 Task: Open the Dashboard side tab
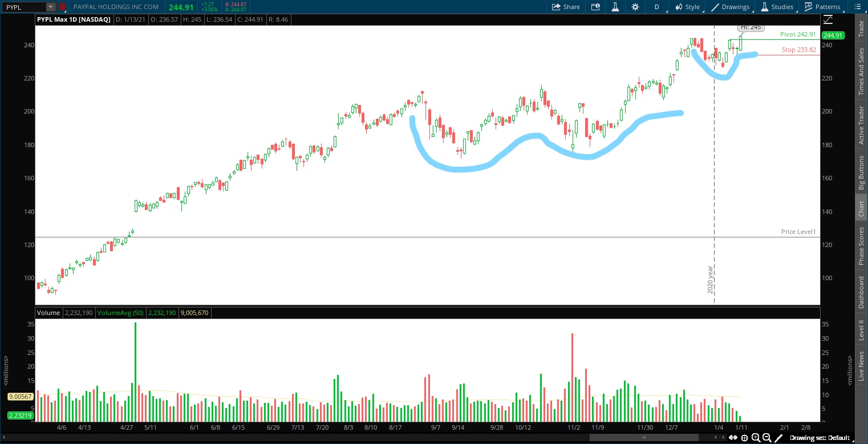[861, 292]
